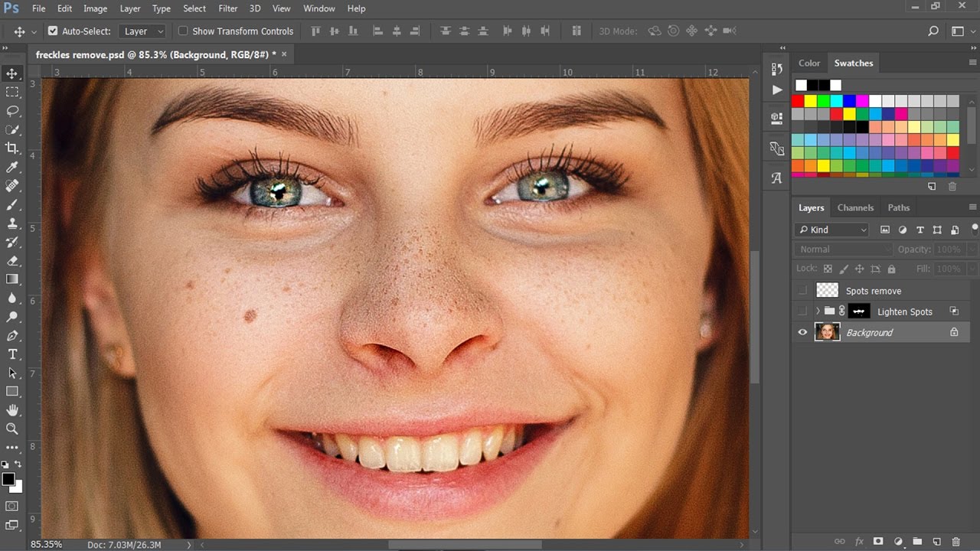Image resolution: width=980 pixels, height=551 pixels.
Task: Open the layer Kind filter dropdown
Action: point(832,230)
